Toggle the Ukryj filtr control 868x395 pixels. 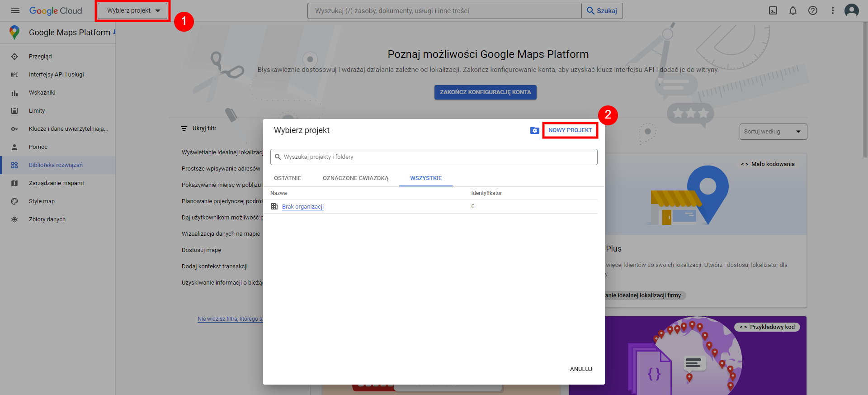(x=199, y=128)
